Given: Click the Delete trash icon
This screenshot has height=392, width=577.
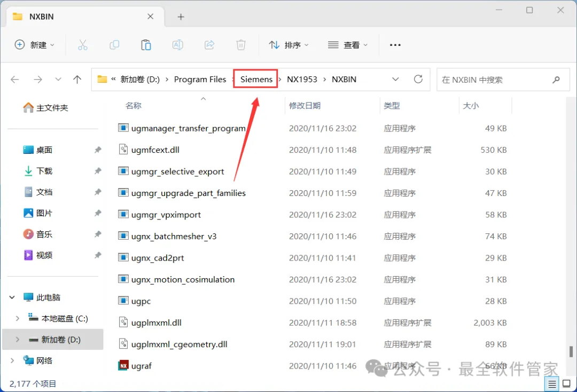Looking at the screenshot, I should coord(241,45).
